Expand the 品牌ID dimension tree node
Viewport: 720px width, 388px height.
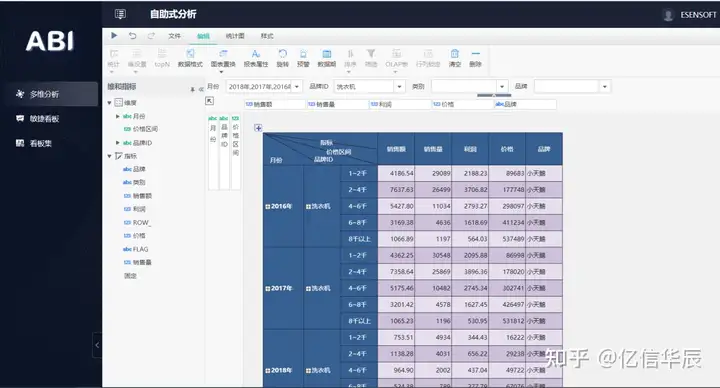tap(118, 143)
